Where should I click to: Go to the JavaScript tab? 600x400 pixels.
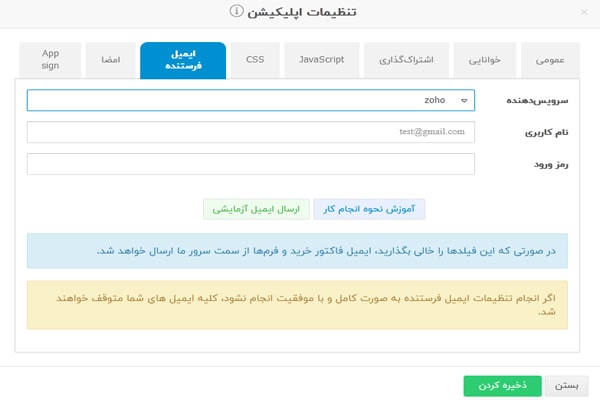322,60
